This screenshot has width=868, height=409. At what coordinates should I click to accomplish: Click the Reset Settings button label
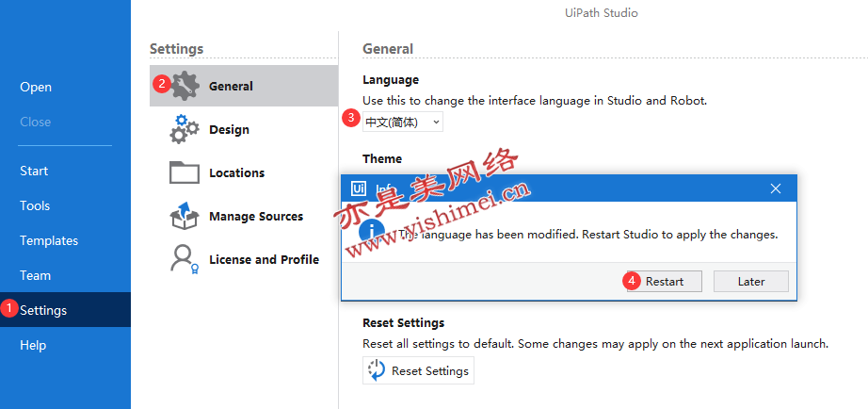point(429,370)
